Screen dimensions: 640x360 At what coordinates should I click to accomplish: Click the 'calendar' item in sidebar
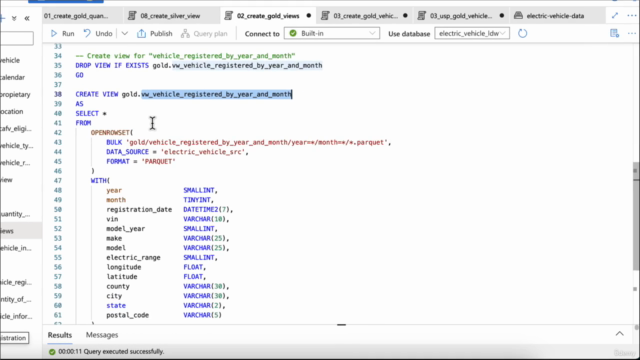12,77
